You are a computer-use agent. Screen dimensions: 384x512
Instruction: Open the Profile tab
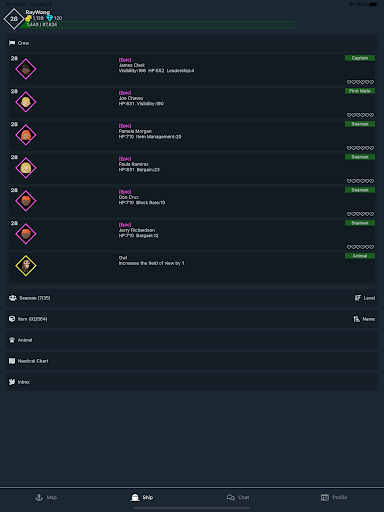(334, 497)
